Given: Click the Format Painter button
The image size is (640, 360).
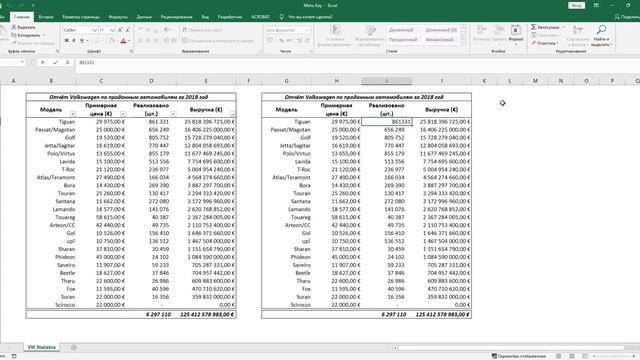Looking at the screenshot, I should click(33, 43).
